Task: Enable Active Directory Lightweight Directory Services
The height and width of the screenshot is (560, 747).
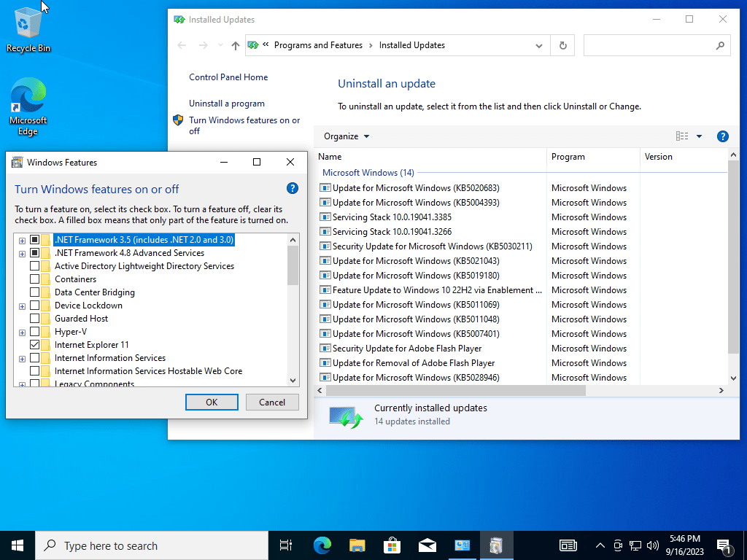Action: pyautogui.click(x=35, y=265)
